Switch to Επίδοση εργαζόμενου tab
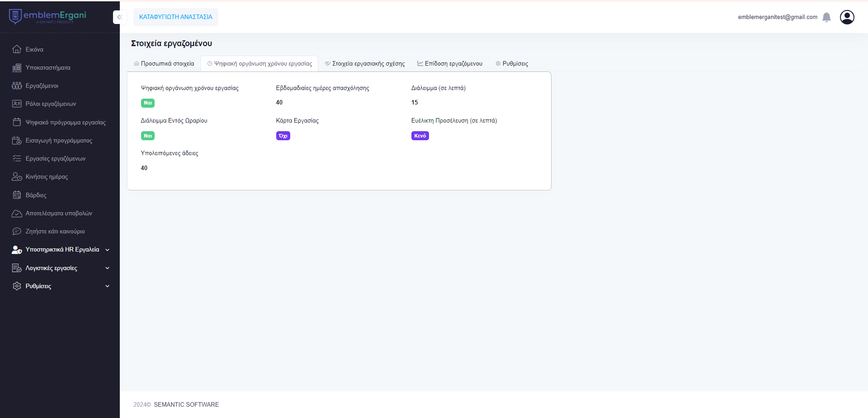 click(x=450, y=64)
